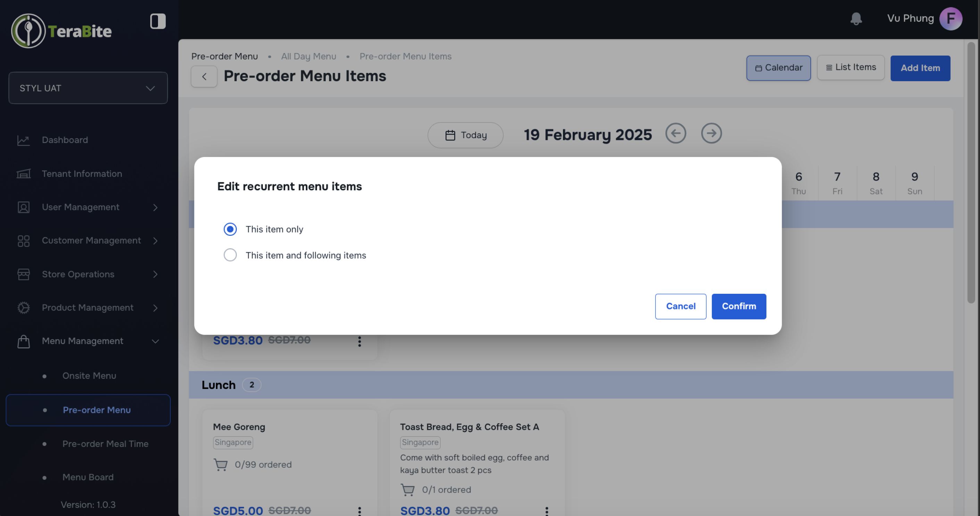980x516 pixels.
Task: Open the STYL UAT tenant dropdown
Action: (88, 88)
